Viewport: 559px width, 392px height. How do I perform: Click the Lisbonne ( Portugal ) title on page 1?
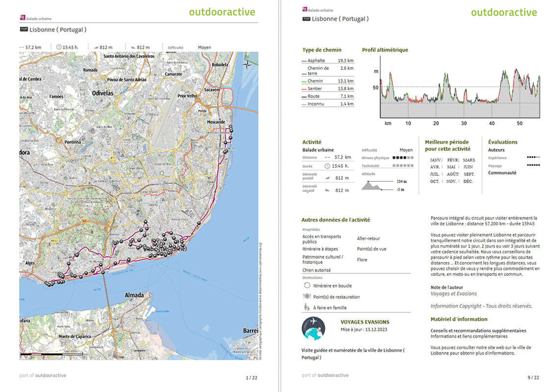click(58, 29)
